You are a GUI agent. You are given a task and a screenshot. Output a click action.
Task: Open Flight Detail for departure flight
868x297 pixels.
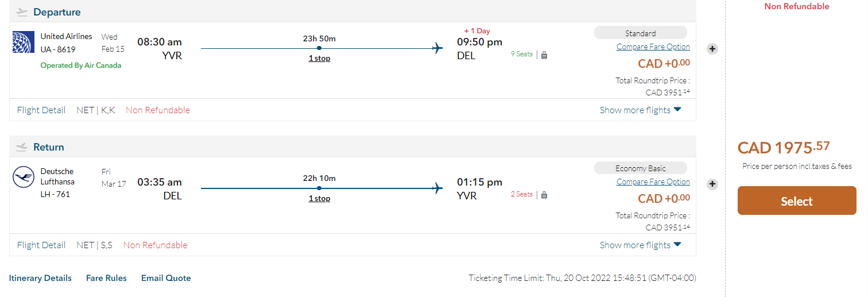tap(41, 110)
